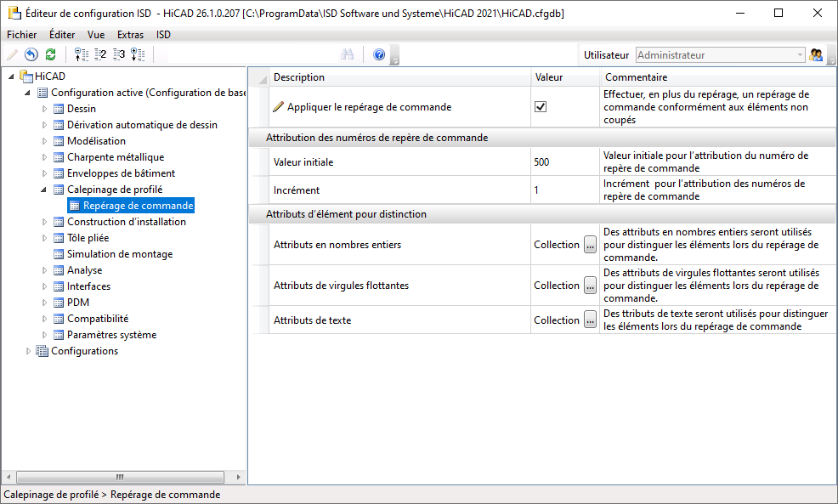
Task: Click the app icon in title bar
Action: (14, 13)
